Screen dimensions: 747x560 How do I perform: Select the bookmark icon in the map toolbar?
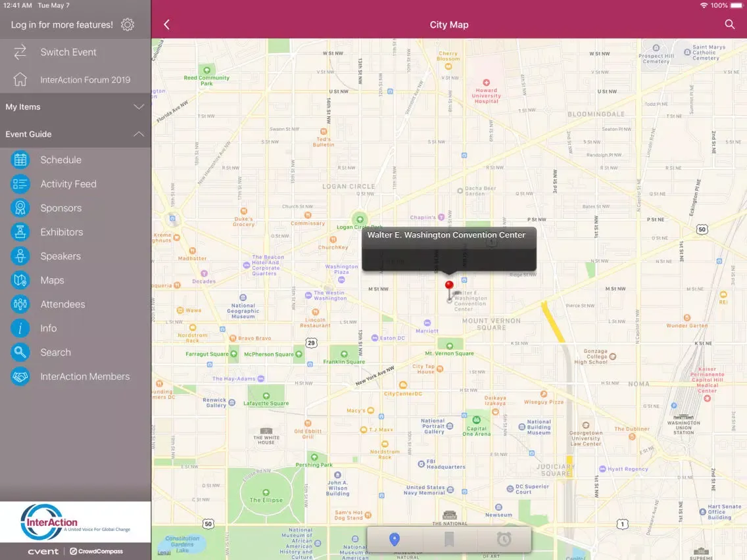(x=448, y=539)
